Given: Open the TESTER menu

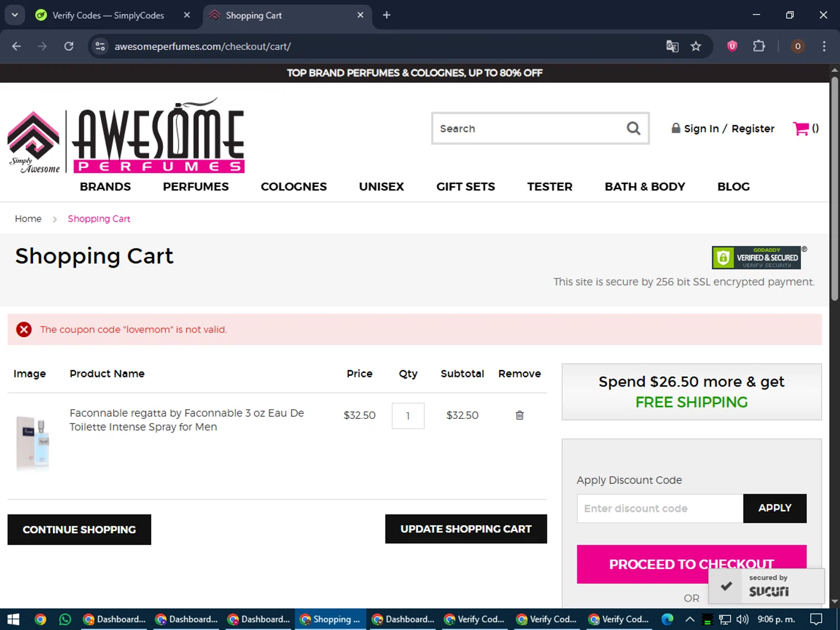Looking at the screenshot, I should [549, 186].
